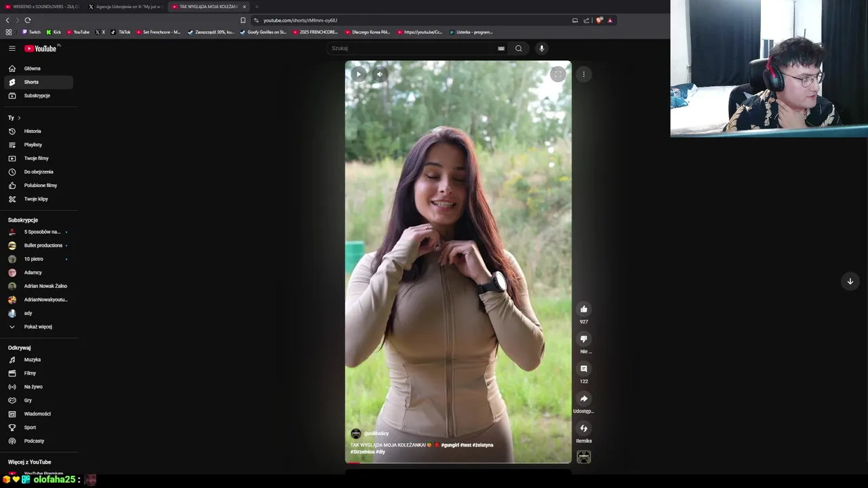868x488 pixels.
Task: Open Sport section
Action: tap(38, 428)
